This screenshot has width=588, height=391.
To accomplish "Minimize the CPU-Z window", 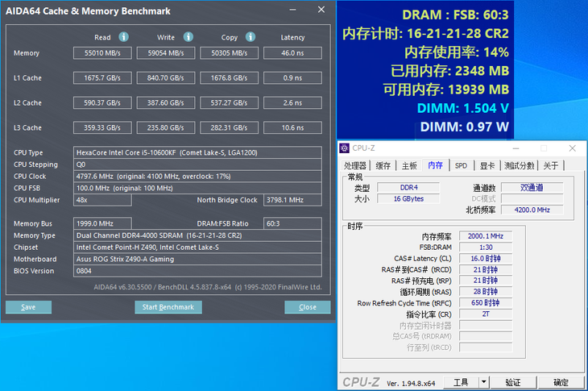I will click(516, 148).
